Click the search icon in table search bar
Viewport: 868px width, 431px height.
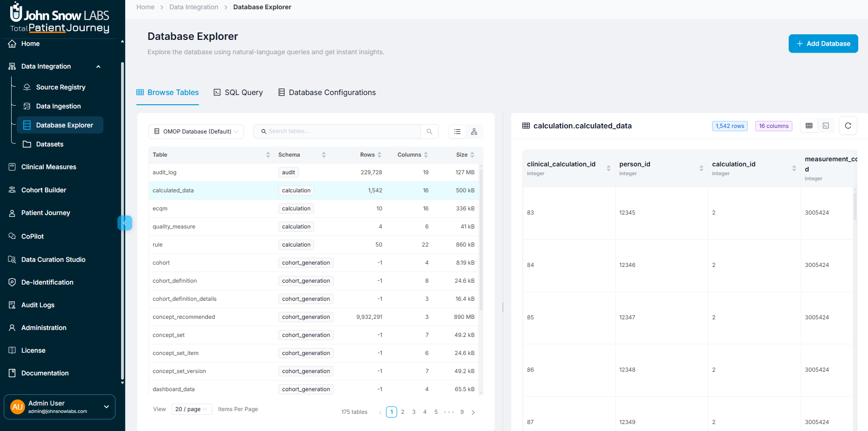point(429,131)
